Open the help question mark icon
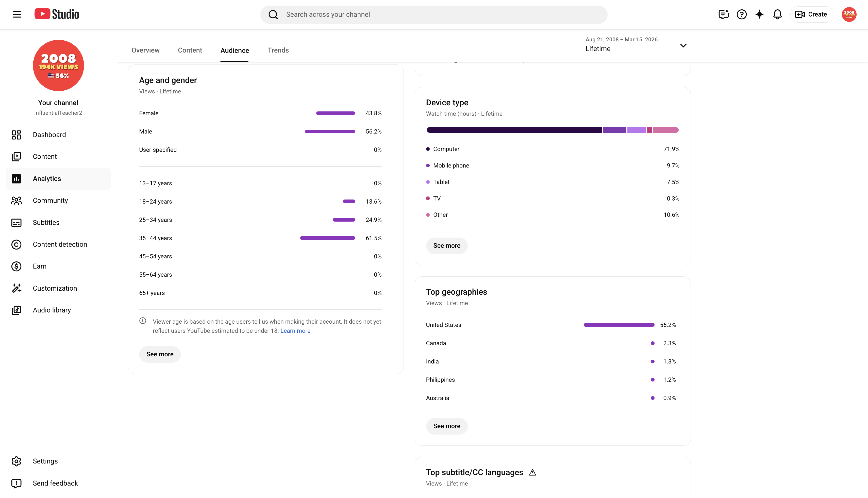The width and height of the screenshot is (868, 498). click(741, 14)
